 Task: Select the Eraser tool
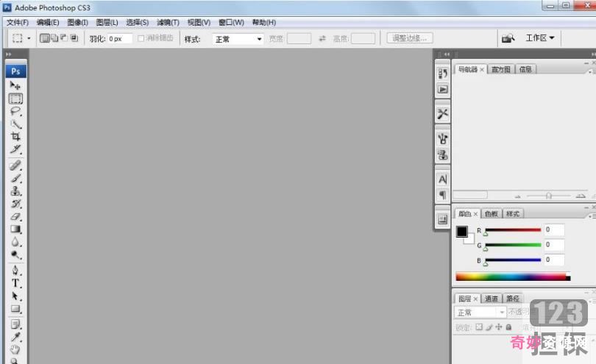[15, 217]
